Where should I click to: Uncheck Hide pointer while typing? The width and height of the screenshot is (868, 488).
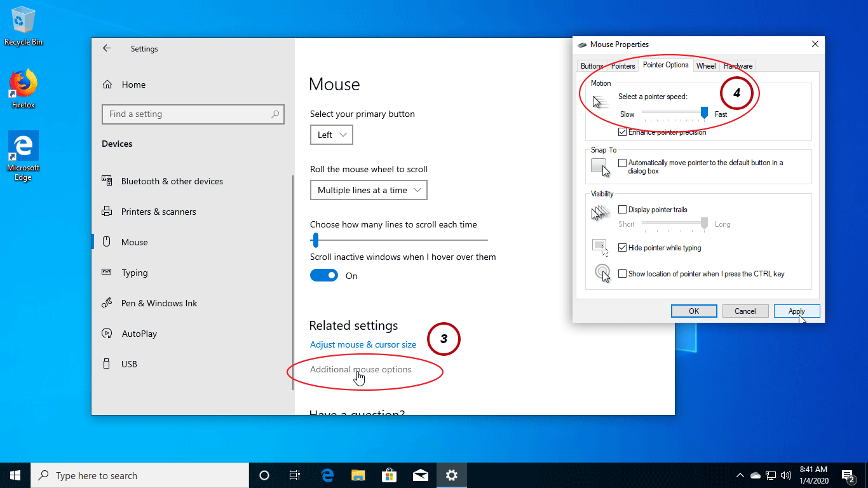pos(622,248)
